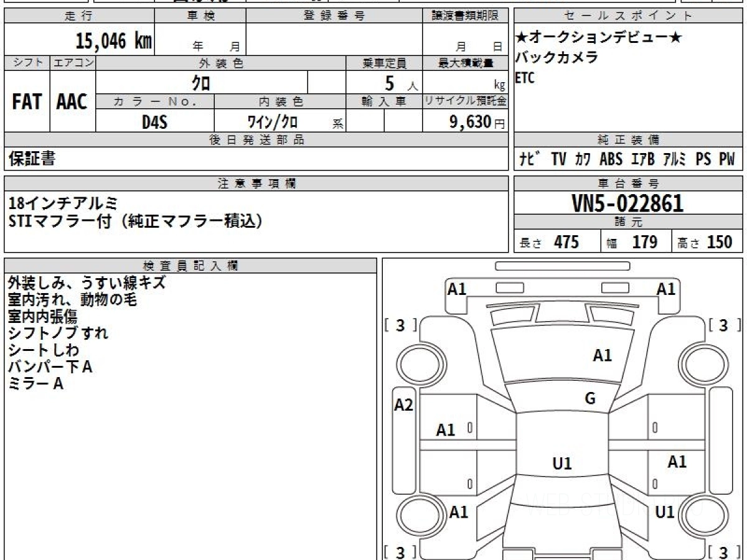Image resolution: width=747 pixels, height=560 pixels.
Task: Select the 15,046 km mileage value
Action: tap(113, 41)
